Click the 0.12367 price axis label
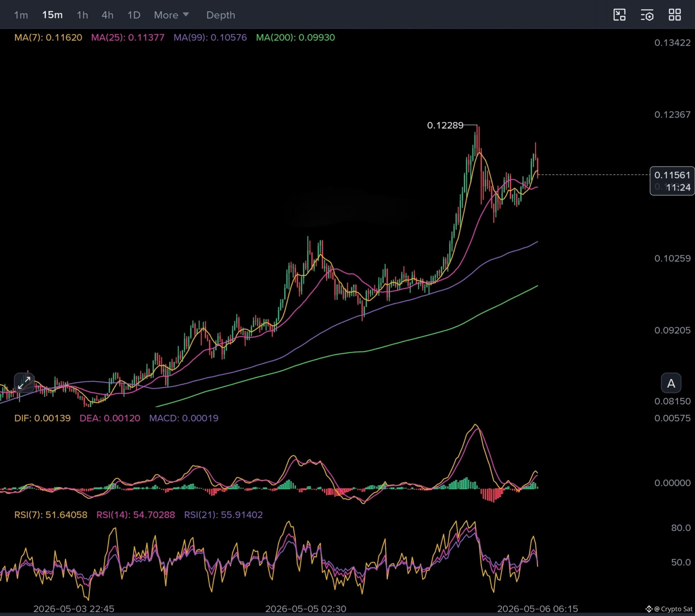The height and width of the screenshot is (616, 695). (x=672, y=115)
